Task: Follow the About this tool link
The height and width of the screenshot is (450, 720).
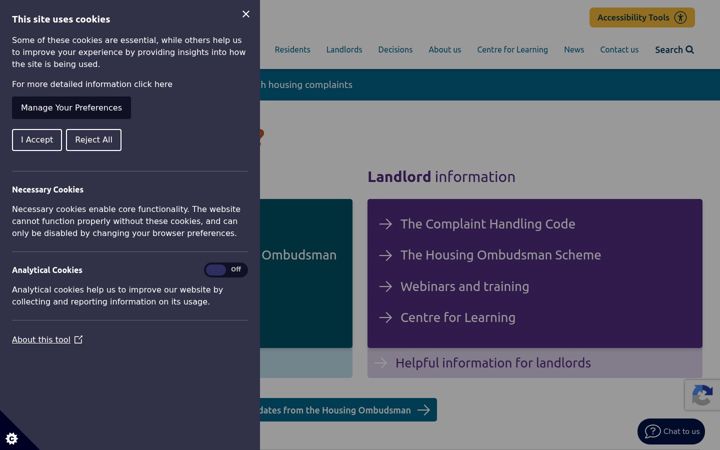Action: coord(41,340)
